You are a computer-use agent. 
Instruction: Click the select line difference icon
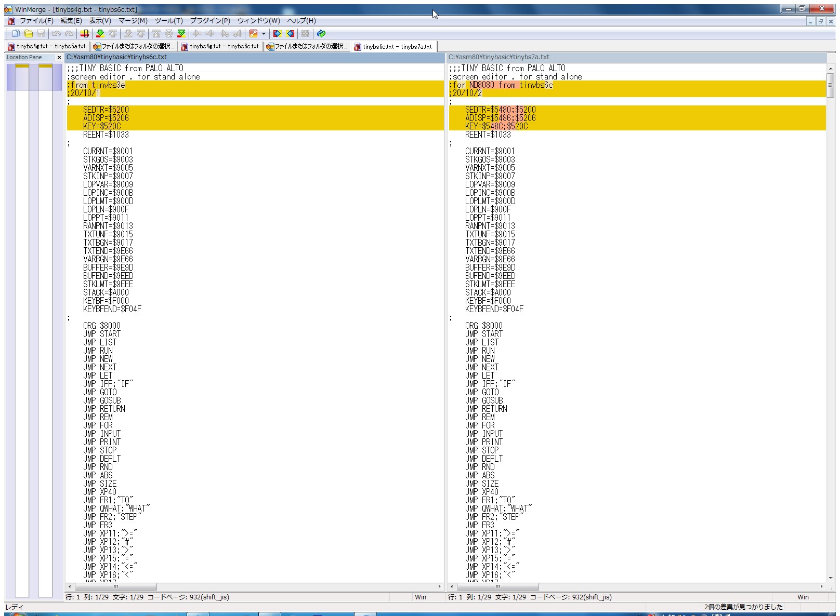[84, 33]
